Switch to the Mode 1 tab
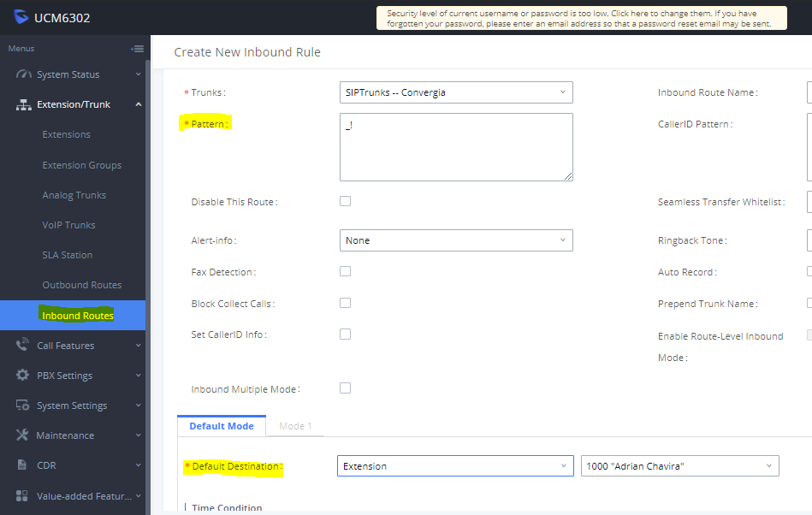 click(295, 426)
